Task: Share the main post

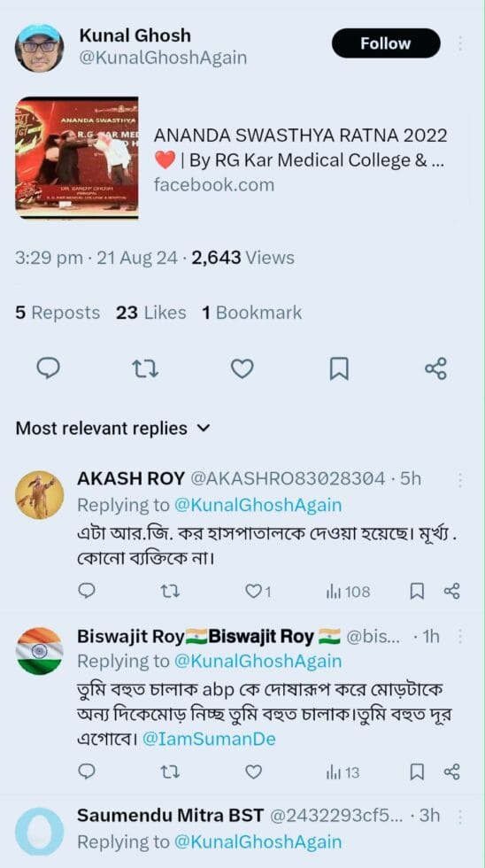Action: point(435,368)
